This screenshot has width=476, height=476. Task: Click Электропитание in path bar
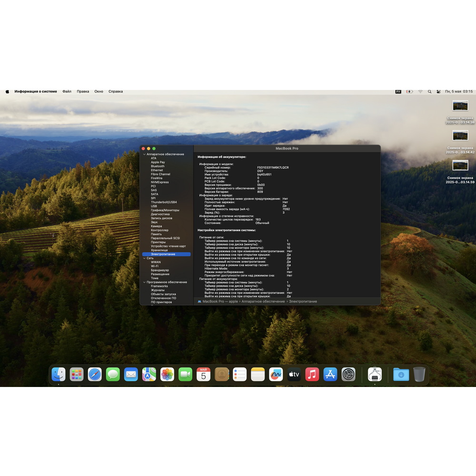pos(303,301)
